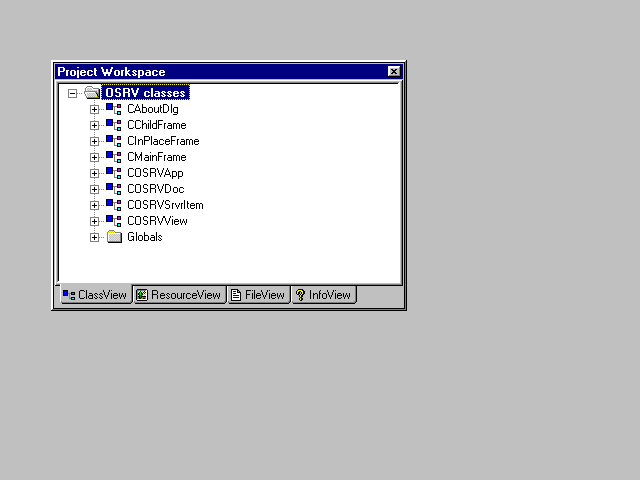Expand the CAboutDlg class node
Screen dimensions: 640x480
95,109
